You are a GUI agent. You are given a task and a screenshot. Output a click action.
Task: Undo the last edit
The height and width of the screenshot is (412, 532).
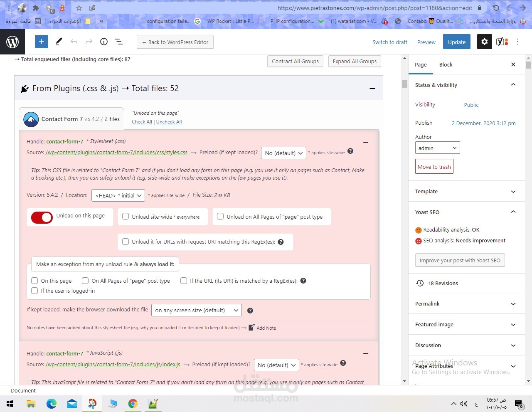coord(74,42)
